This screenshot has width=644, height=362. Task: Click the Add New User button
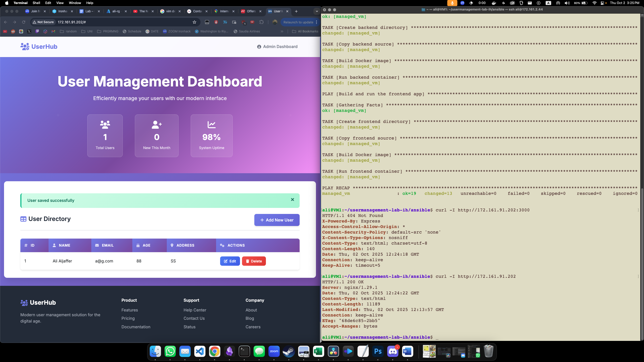pyautogui.click(x=277, y=220)
